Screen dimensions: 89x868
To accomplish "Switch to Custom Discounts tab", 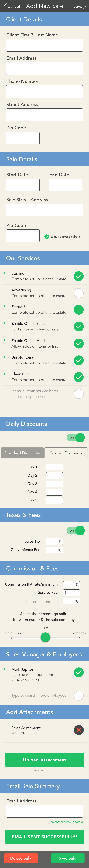I will pos(66,453).
